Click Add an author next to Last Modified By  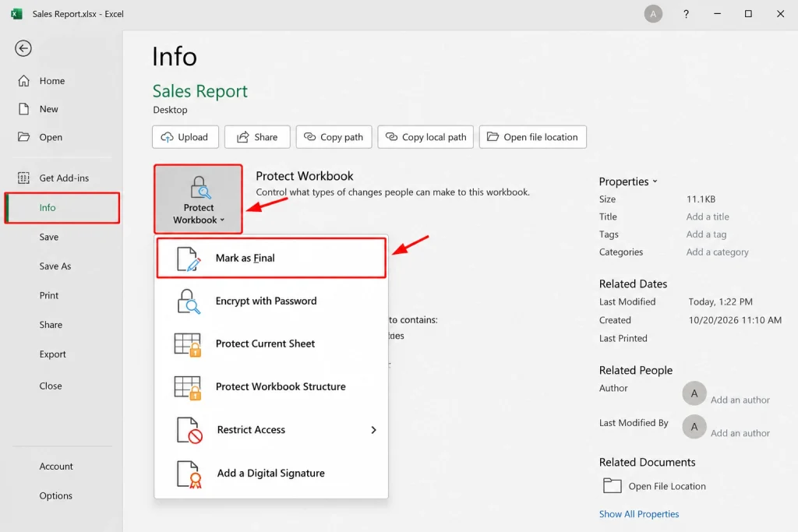[x=740, y=433]
